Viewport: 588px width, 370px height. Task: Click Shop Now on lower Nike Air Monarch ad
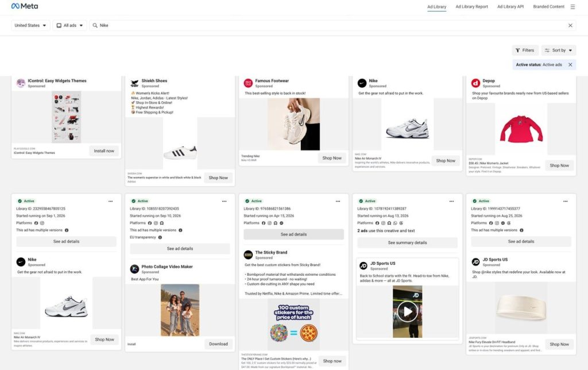[105, 340]
